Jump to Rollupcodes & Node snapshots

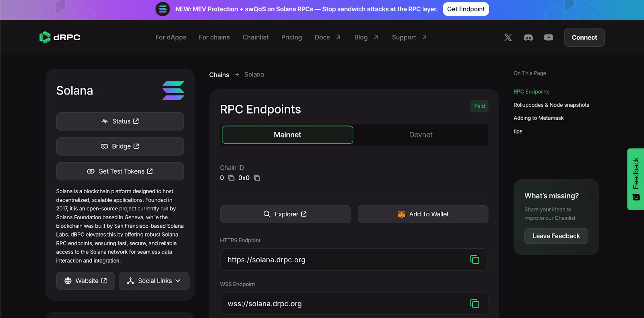(551, 105)
